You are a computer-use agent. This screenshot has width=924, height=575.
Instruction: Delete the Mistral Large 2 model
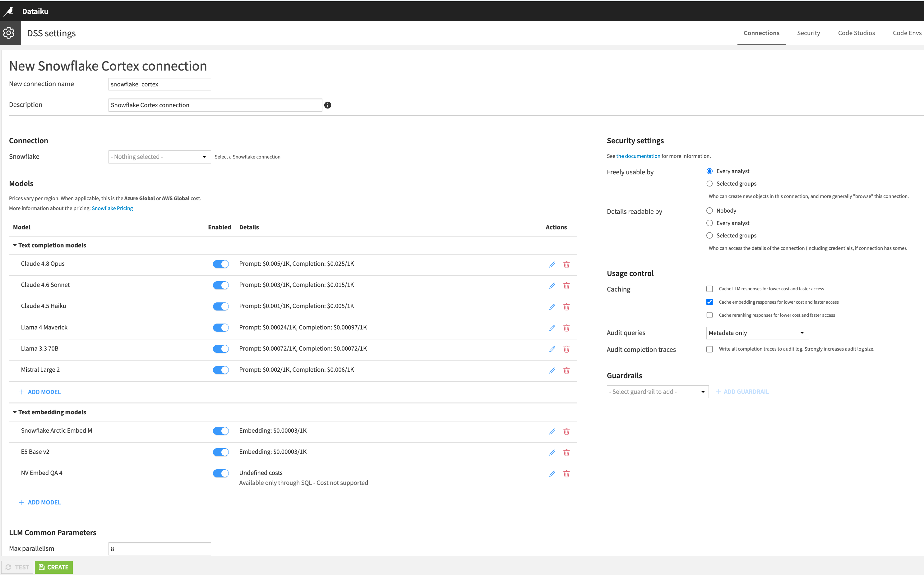click(566, 370)
